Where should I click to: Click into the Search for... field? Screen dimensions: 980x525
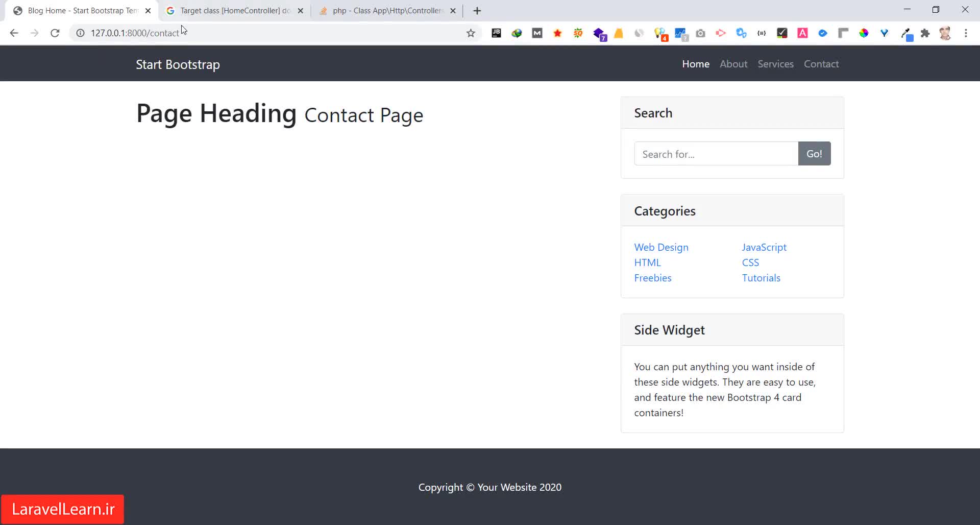(x=716, y=154)
